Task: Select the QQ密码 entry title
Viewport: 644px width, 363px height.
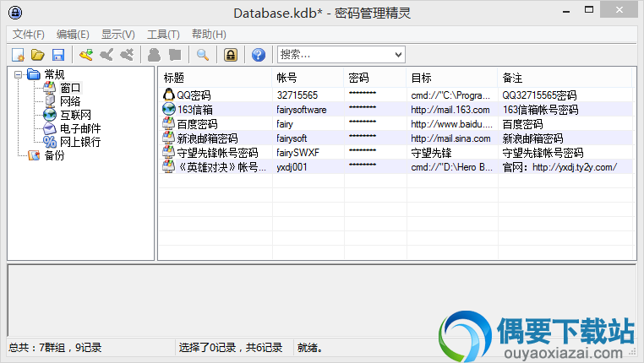Action: pos(194,95)
